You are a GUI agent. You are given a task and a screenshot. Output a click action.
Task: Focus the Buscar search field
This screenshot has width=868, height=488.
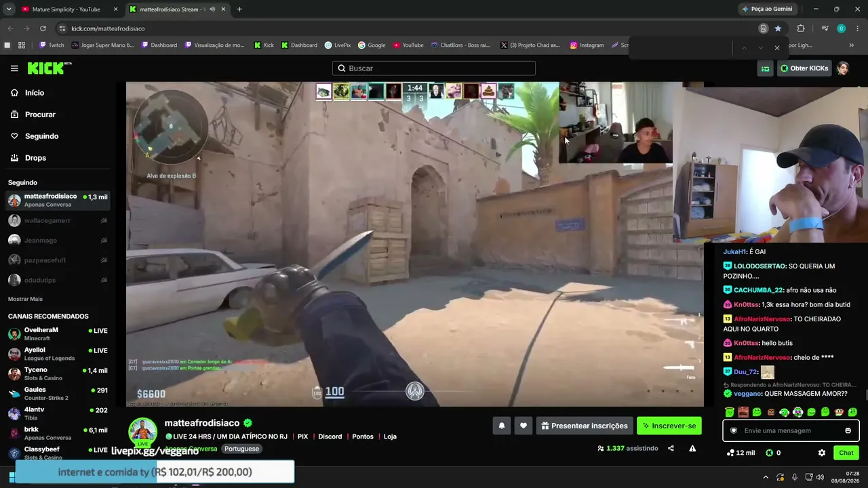[x=434, y=68]
